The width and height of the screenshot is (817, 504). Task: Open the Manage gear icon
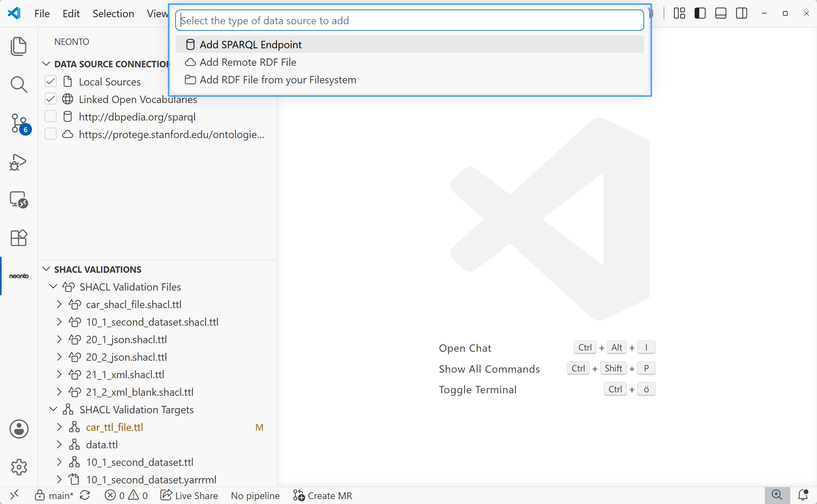[x=19, y=467]
